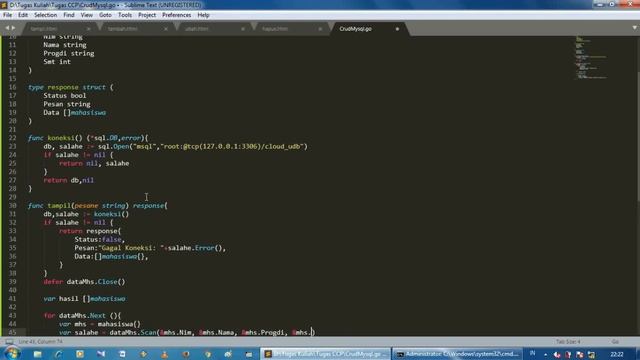Open the Tools menu
Screen dimensions: 640x360
coord(125,15)
